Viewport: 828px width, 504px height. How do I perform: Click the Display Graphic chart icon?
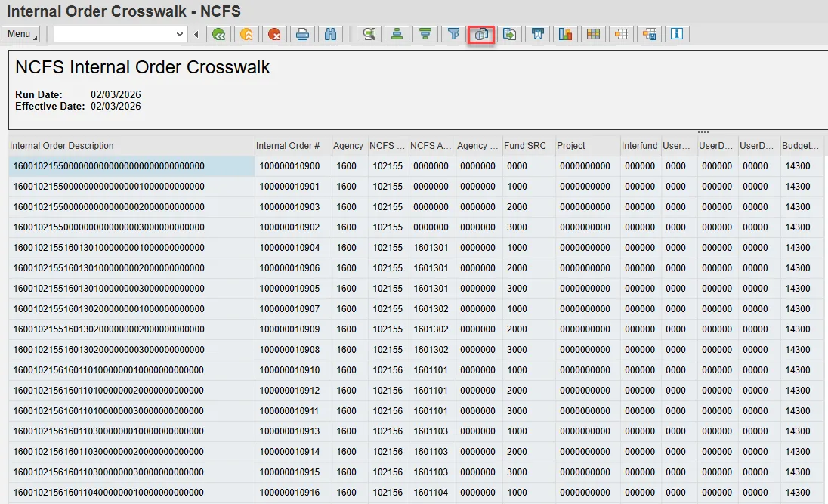[x=565, y=34]
